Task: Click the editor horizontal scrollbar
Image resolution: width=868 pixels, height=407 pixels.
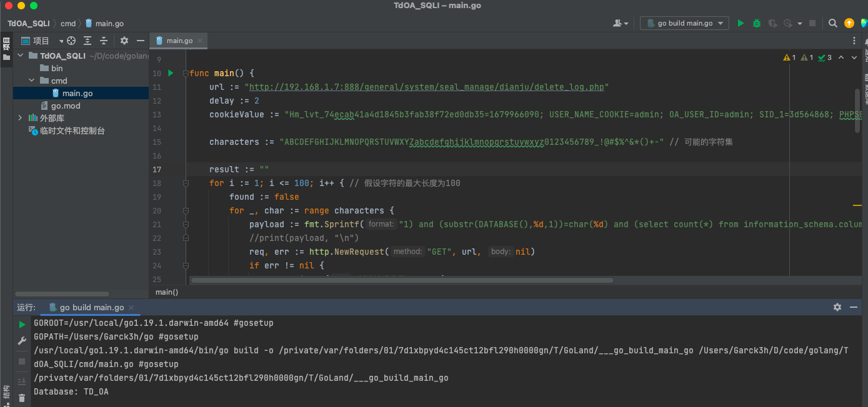Action: (x=402, y=280)
